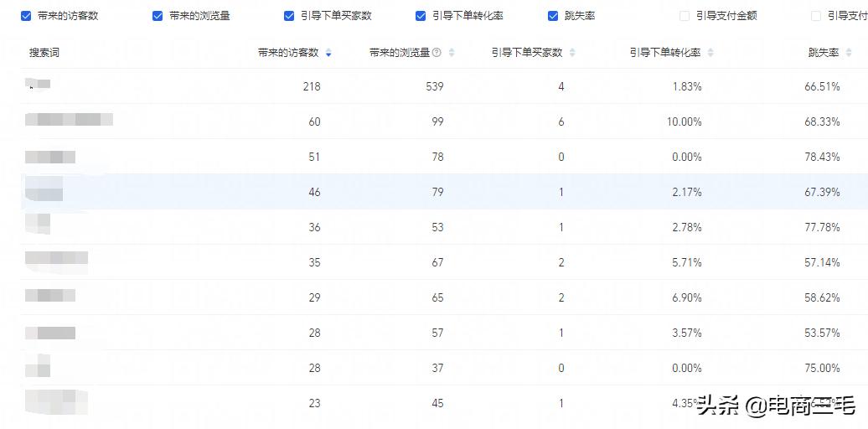Viewport: 868px width, 429px height.
Task: Select visitor count 46 in highlighted row
Action: click(x=314, y=193)
